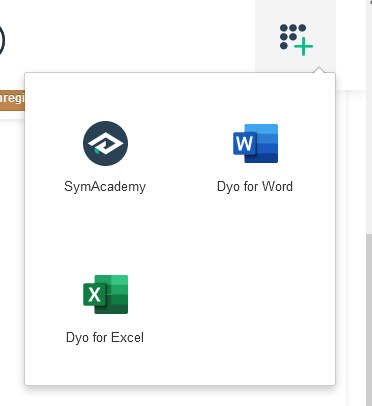Click the orange unregistered badge
Viewport: 372px width, 406px height.
click(12, 100)
